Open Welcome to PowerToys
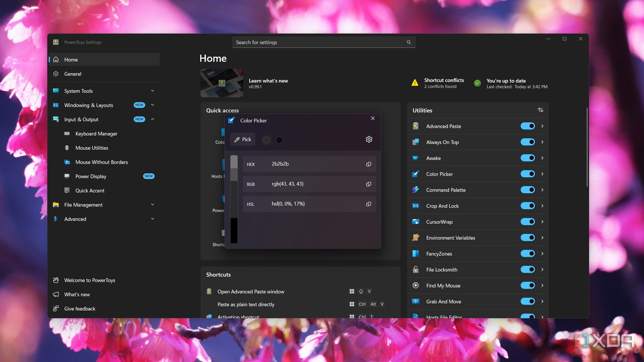This screenshot has width=644, height=362. pyautogui.click(x=104, y=280)
